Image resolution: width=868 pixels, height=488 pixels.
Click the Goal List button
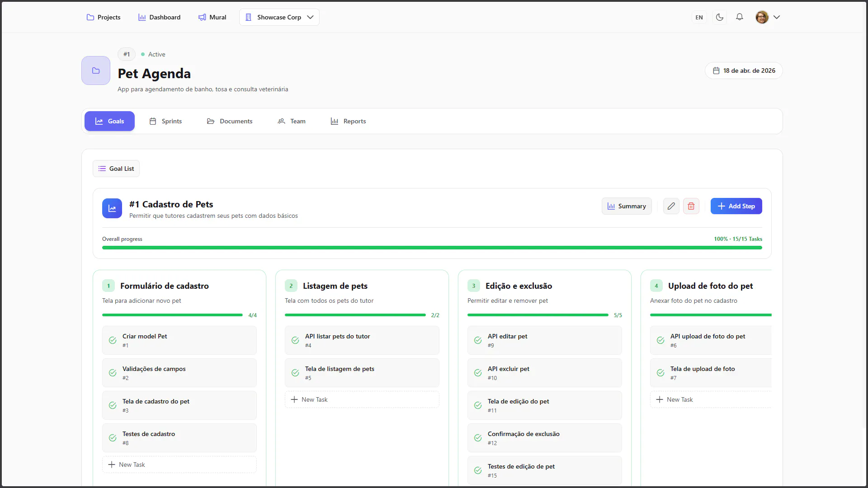(116, 169)
